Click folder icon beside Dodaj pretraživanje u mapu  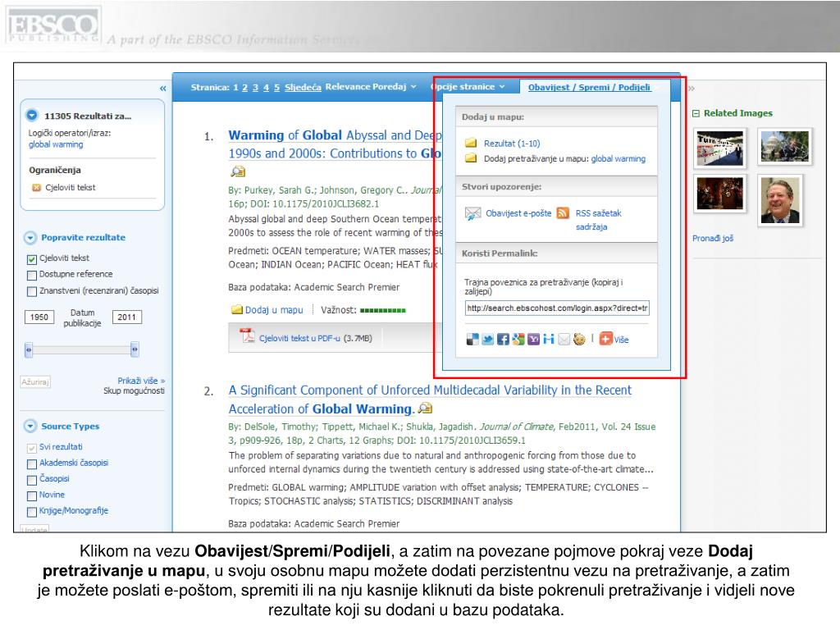click(x=471, y=158)
